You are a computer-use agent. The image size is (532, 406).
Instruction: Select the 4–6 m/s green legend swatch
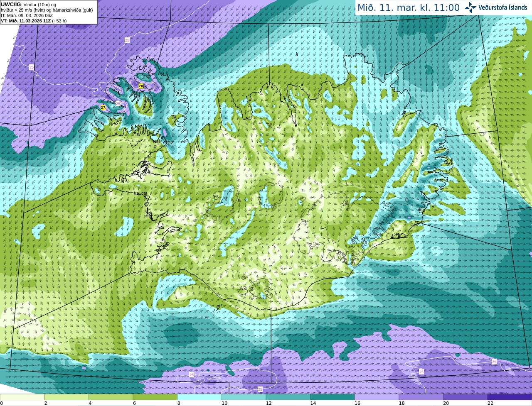[x=111, y=397]
